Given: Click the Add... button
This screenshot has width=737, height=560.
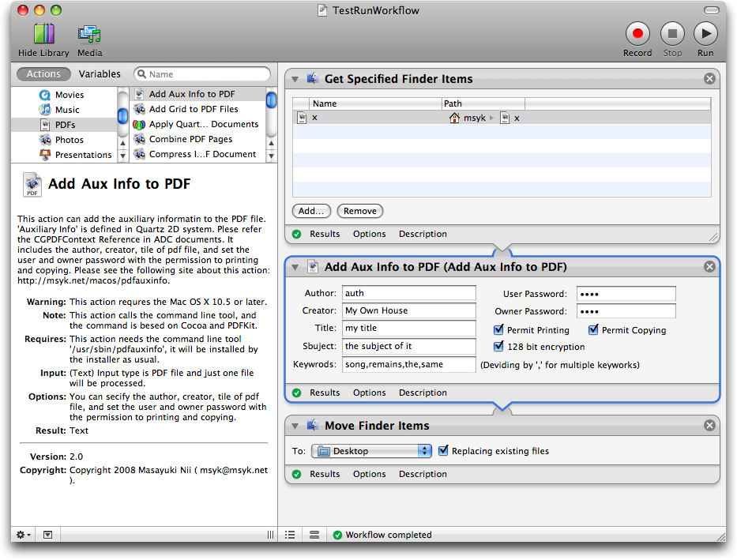Looking at the screenshot, I should pos(311,211).
